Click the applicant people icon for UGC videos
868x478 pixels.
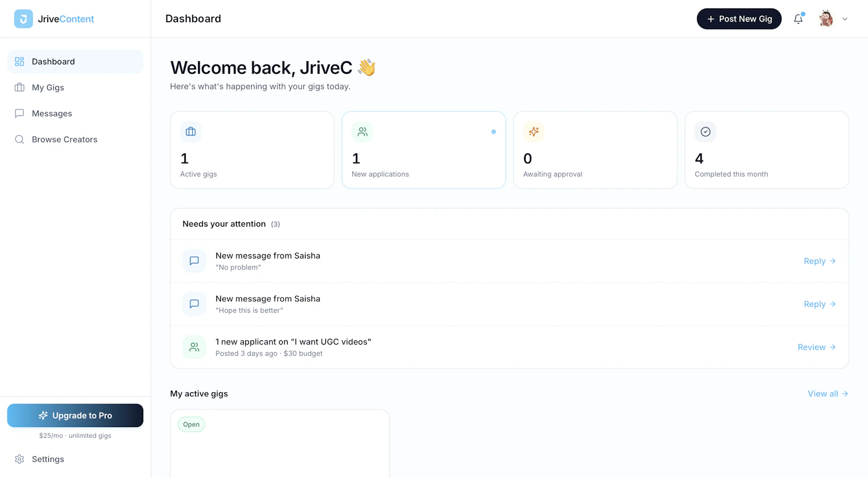pyautogui.click(x=194, y=347)
